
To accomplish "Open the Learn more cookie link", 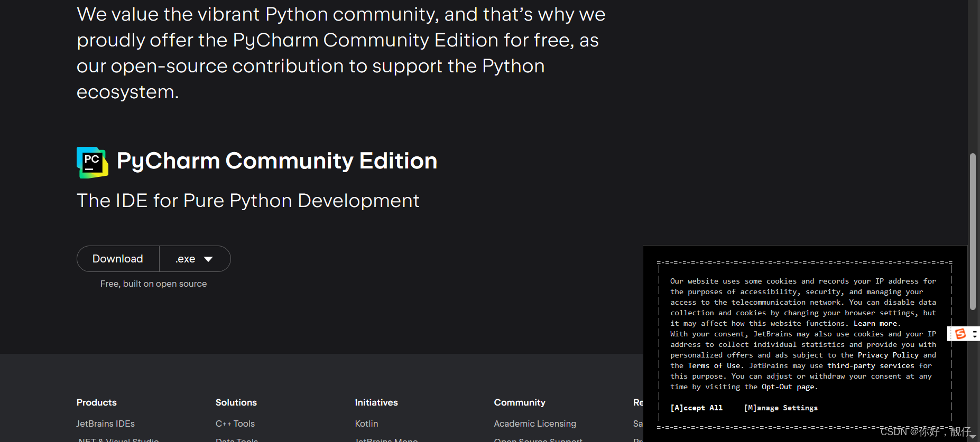I will pos(875,323).
